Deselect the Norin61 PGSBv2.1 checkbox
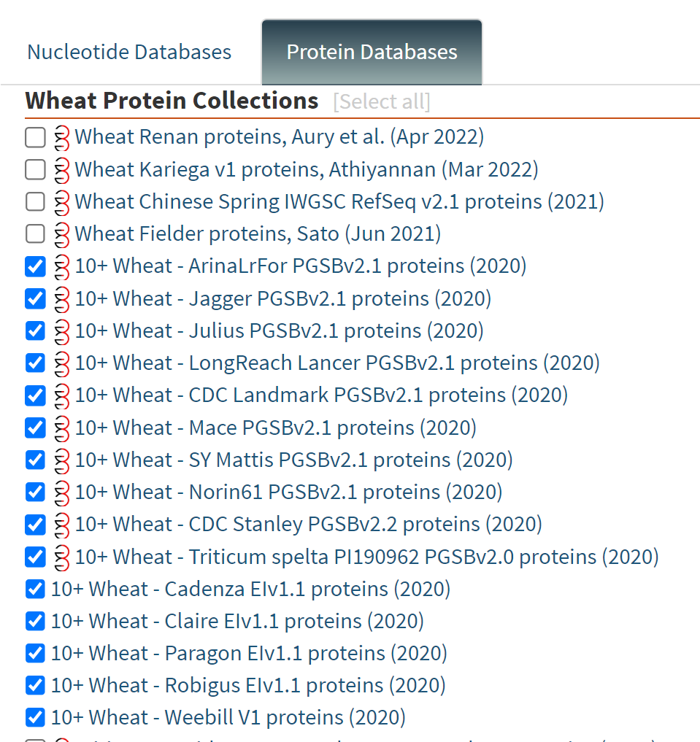The height and width of the screenshot is (742, 700). click(35, 492)
